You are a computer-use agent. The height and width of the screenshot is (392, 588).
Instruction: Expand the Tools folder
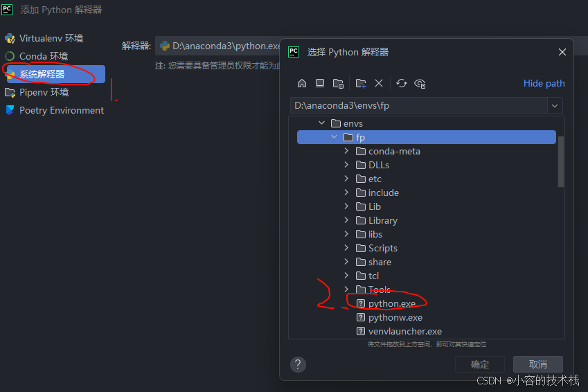coord(346,289)
